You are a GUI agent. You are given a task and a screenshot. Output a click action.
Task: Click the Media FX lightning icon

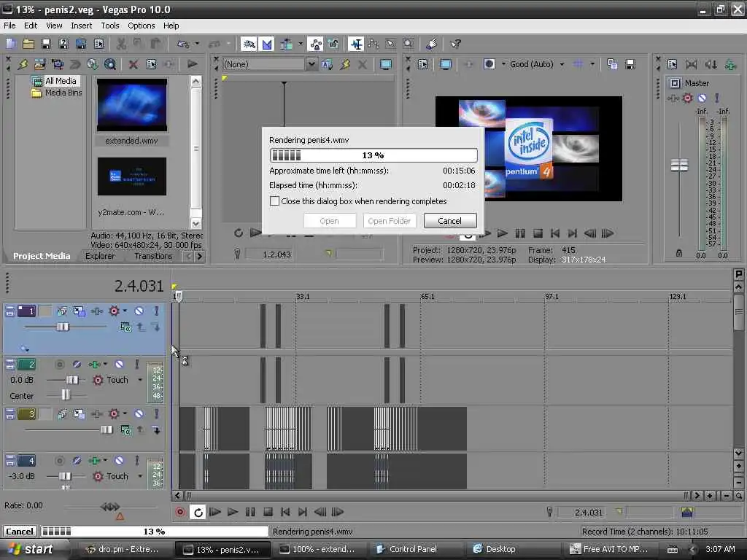pos(23,64)
